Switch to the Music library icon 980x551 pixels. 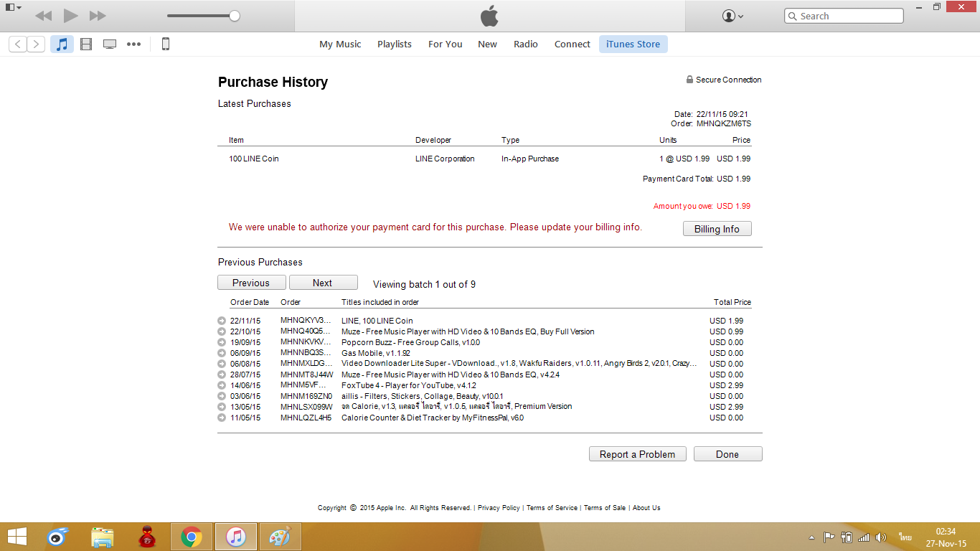pos(62,44)
